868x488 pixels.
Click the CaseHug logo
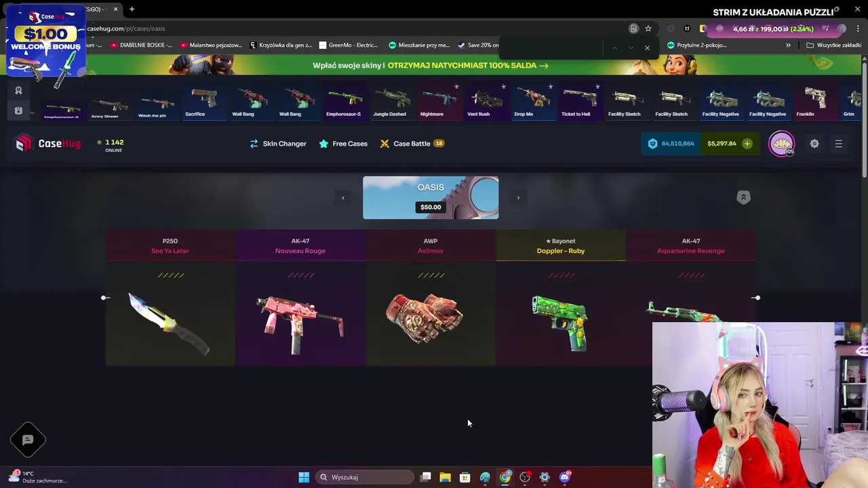pyautogui.click(x=48, y=144)
